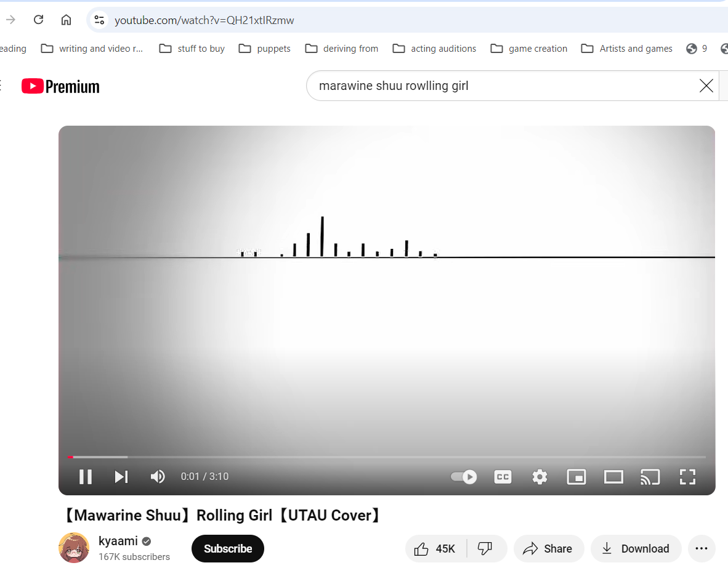Mute the video volume
This screenshot has height=568, width=728.
pyautogui.click(x=158, y=476)
